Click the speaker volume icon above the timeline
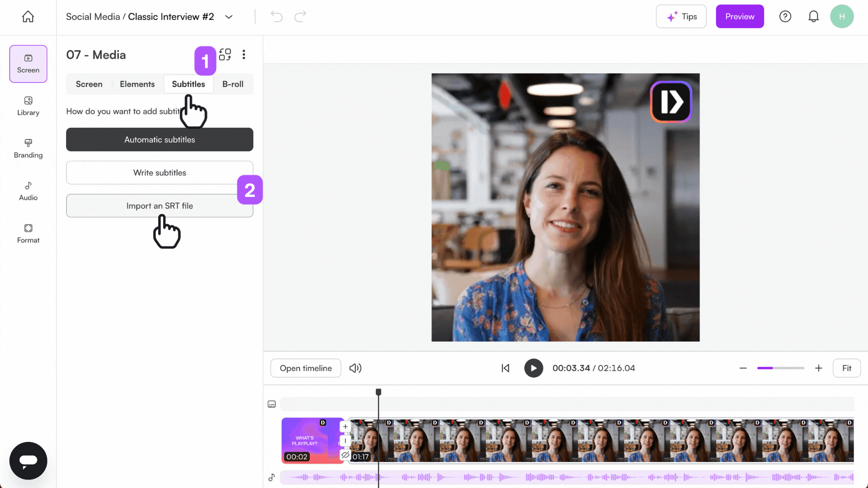The width and height of the screenshot is (868, 488). point(355,368)
